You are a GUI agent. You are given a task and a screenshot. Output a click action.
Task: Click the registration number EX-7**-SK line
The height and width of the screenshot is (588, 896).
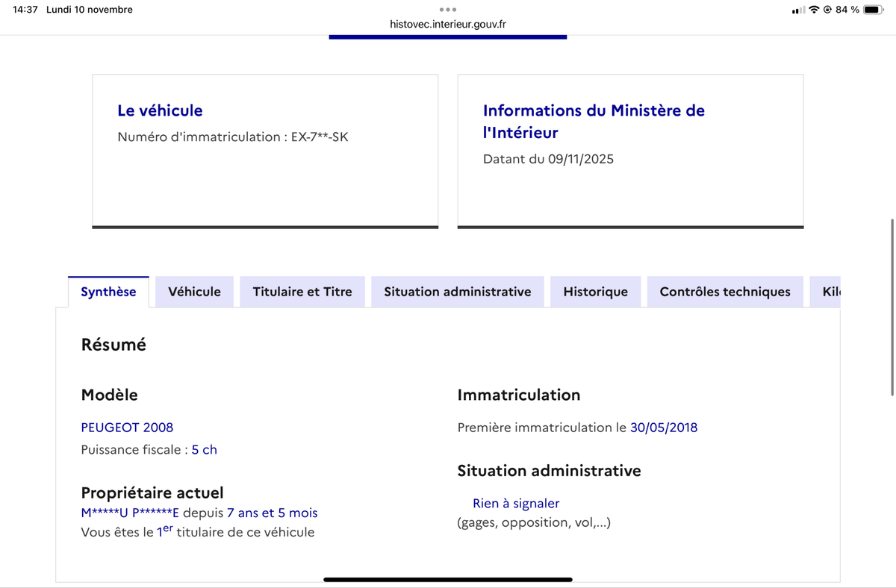233,137
